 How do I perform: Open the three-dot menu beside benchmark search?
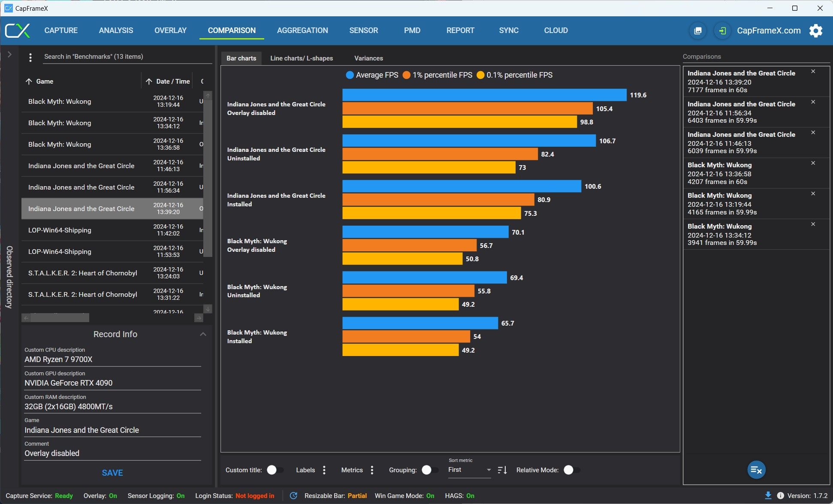[x=30, y=57]
